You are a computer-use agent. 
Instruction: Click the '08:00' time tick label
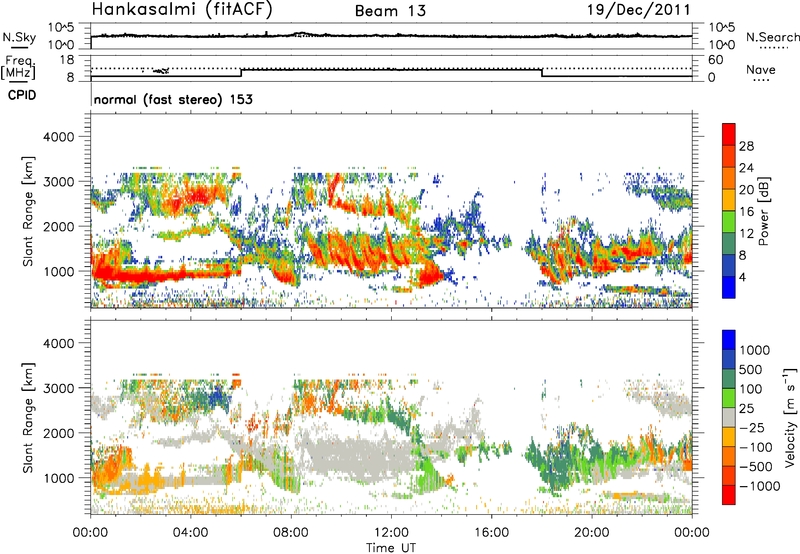pos(291,533)
